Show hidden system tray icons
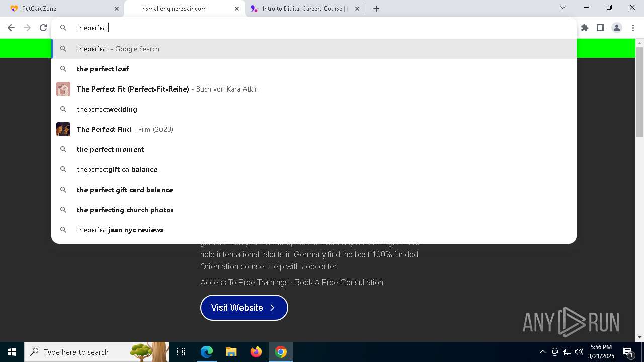644x362 pixels. [x=542, y=352]
